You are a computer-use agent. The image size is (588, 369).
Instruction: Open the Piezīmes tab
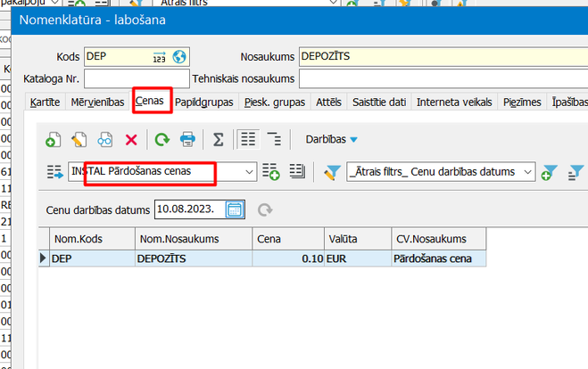pyautogui.click(x=522, y=102)
